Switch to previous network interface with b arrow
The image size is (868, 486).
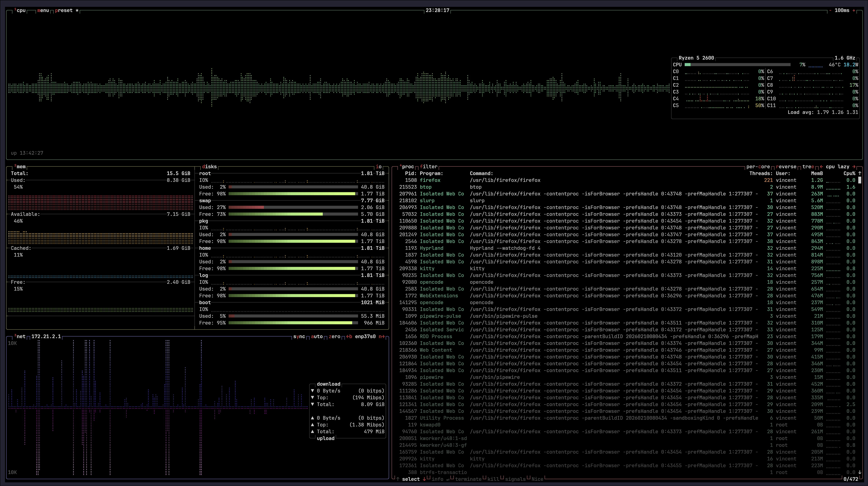[349, 337]
